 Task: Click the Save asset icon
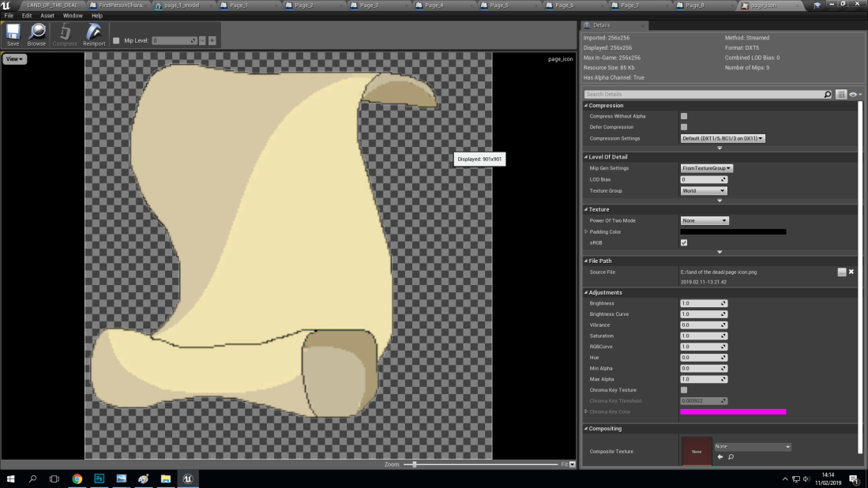(x=12, y=33)
